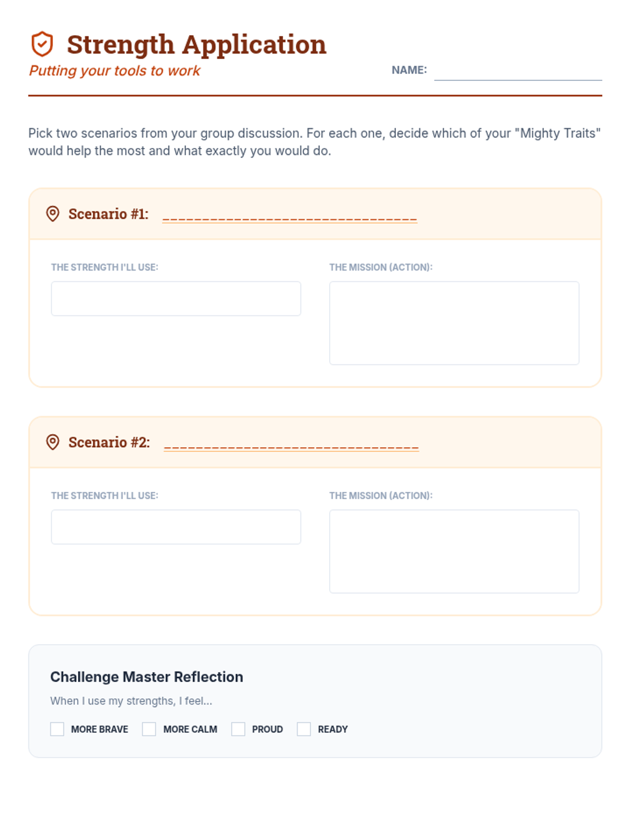Focus Scenario #2 'The Mission (Action)' text area
Screen dimensions: 630x840
(x=454, y=551)
